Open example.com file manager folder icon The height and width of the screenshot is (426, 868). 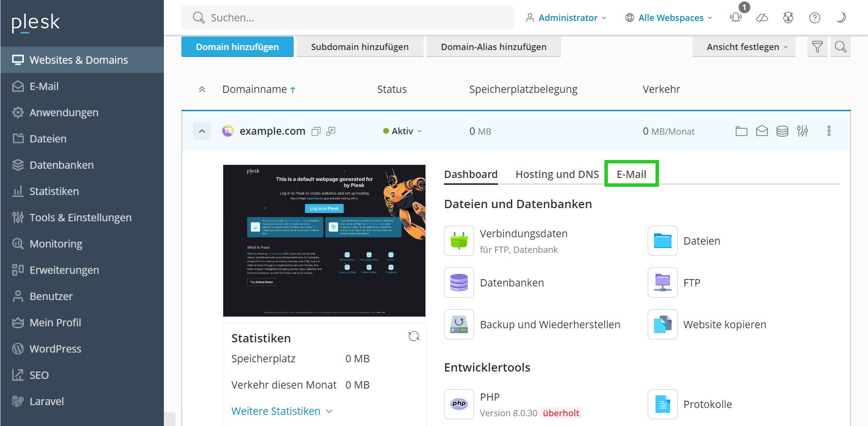[x=742, y=131]
